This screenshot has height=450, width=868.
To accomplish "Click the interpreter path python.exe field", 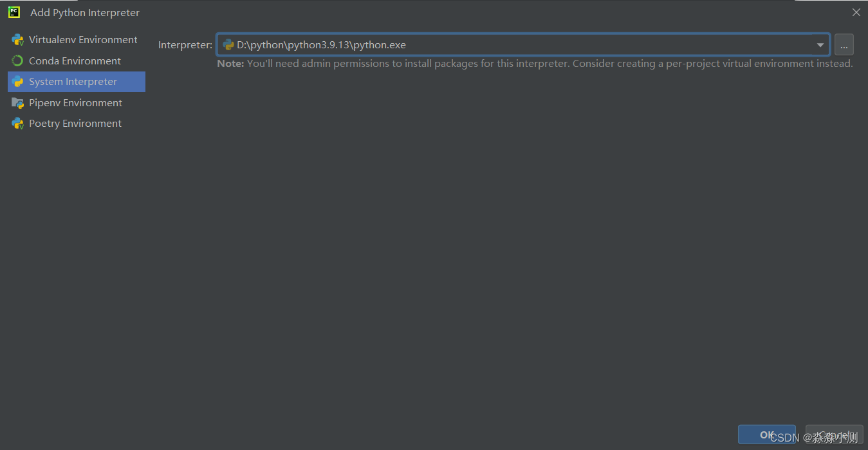I will 522,45.
